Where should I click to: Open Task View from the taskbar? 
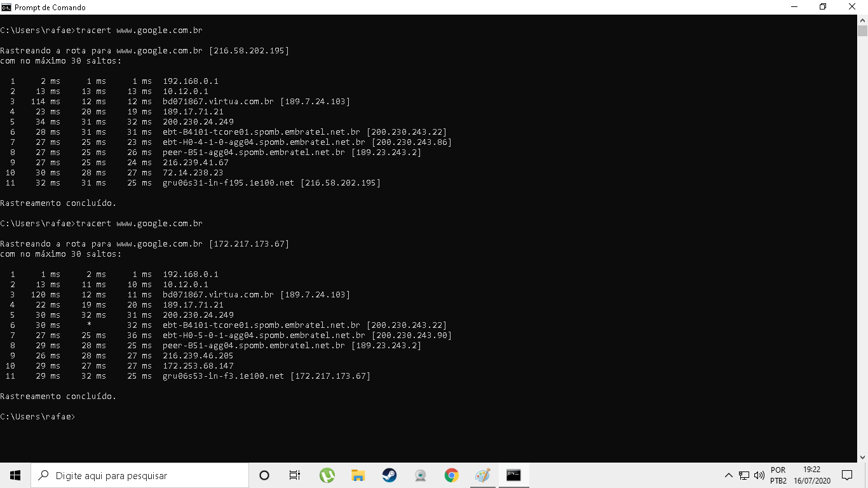(x=295, y=475)
